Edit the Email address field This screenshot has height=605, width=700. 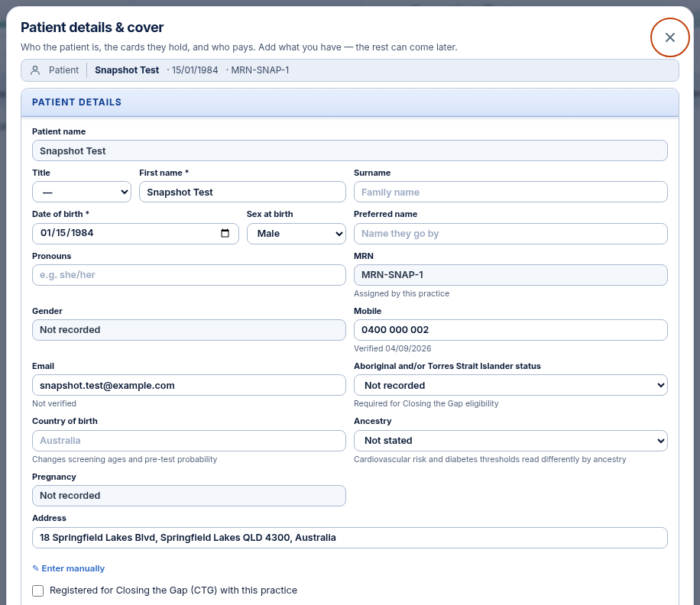(189, 385)
